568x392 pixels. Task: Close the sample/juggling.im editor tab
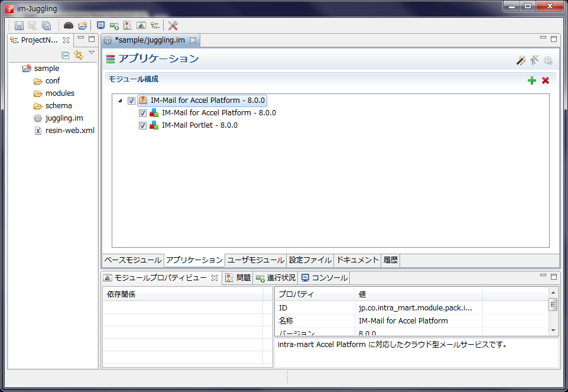(x=193, y=40)
